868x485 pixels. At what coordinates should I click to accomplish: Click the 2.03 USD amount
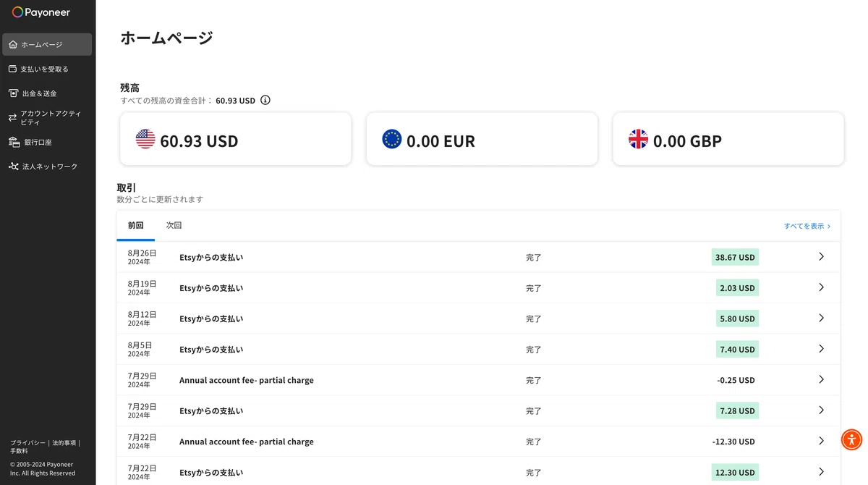coord(737,288)
